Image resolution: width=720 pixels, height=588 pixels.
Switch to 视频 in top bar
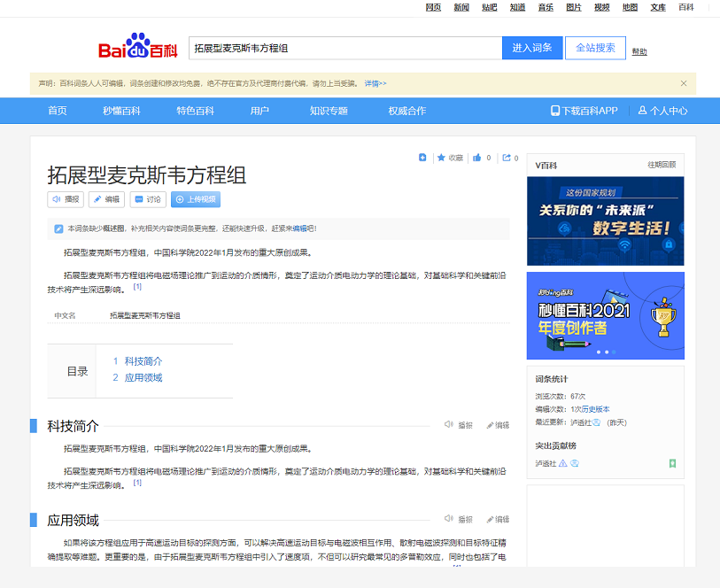tap(601, 7)
